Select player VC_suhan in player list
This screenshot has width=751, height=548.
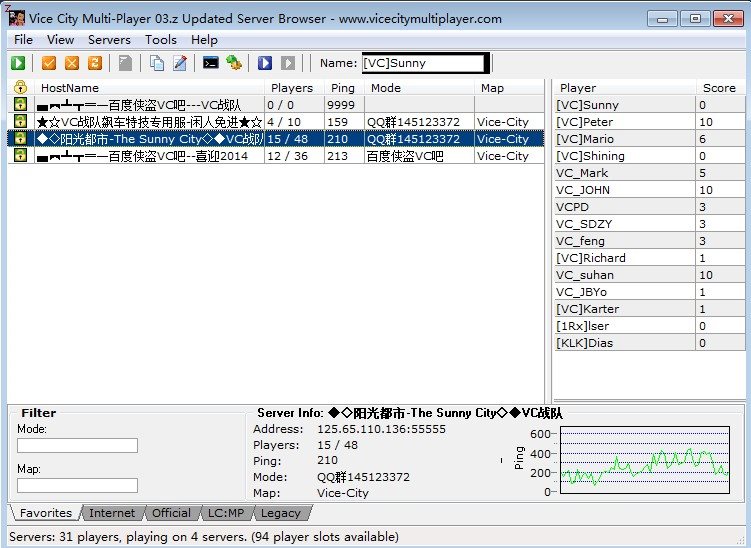pyautogui.click(x=649, y=274)
